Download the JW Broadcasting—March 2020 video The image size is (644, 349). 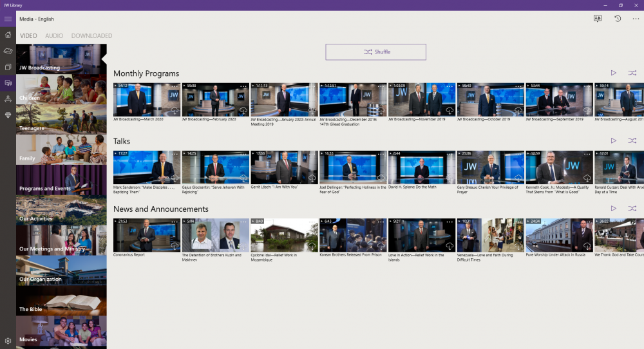click(x=174, y=111)
